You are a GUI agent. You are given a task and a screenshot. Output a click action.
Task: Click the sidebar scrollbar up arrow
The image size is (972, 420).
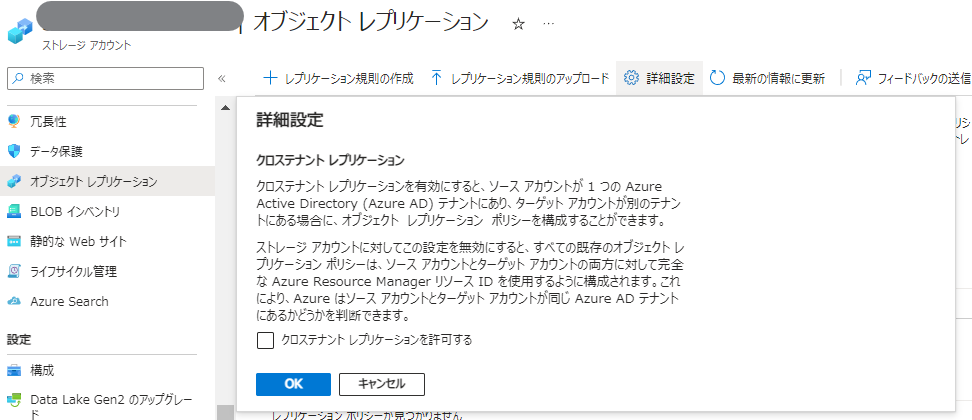[x=226, y=108]
